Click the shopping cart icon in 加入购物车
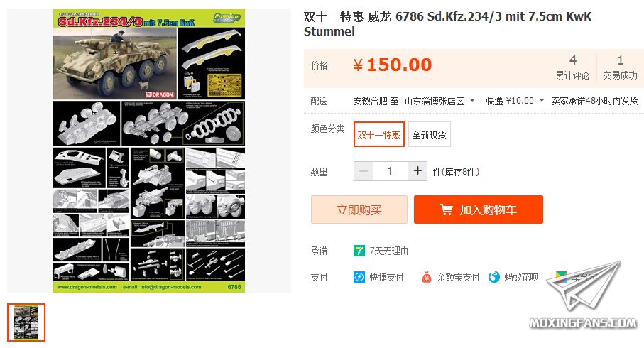 pos(446,210)
